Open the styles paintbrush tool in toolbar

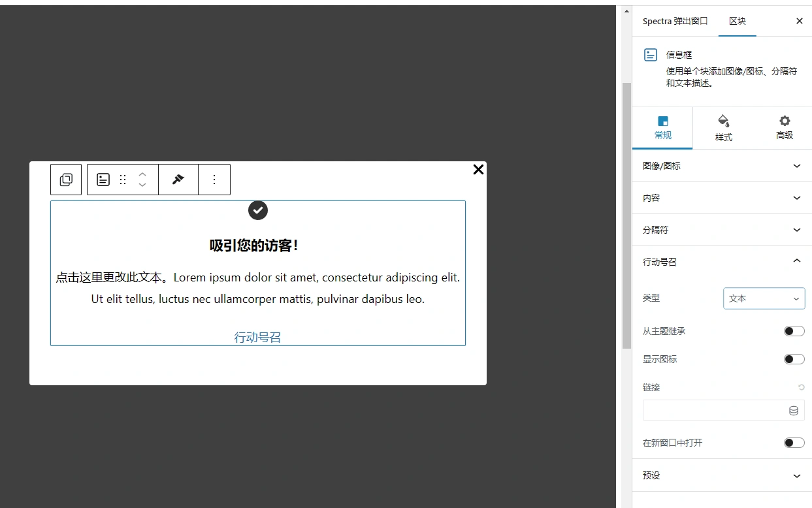pyautogui.click(x=177, y=180)
